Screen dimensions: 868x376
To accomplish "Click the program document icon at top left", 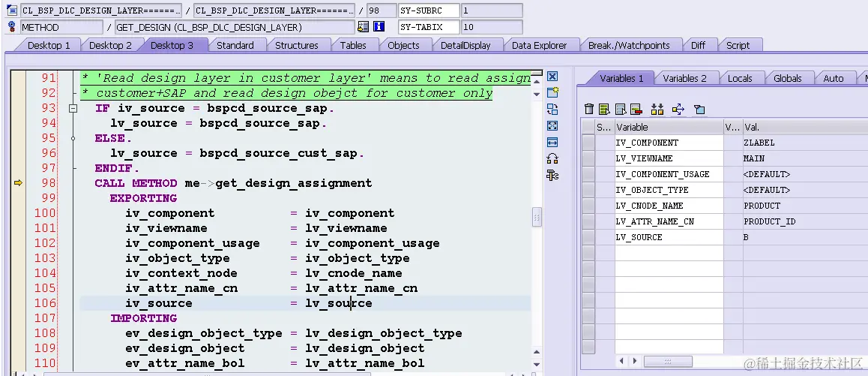I will (x=12, y=11).
